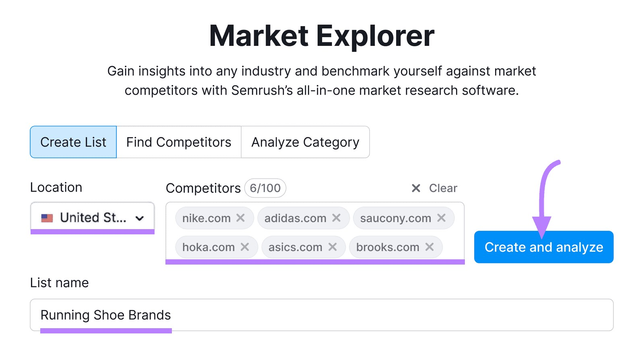The width and height of the screenshot is (644, 360).
Task: Open the Analyze Category tab
Action: [x=305, y=142]
